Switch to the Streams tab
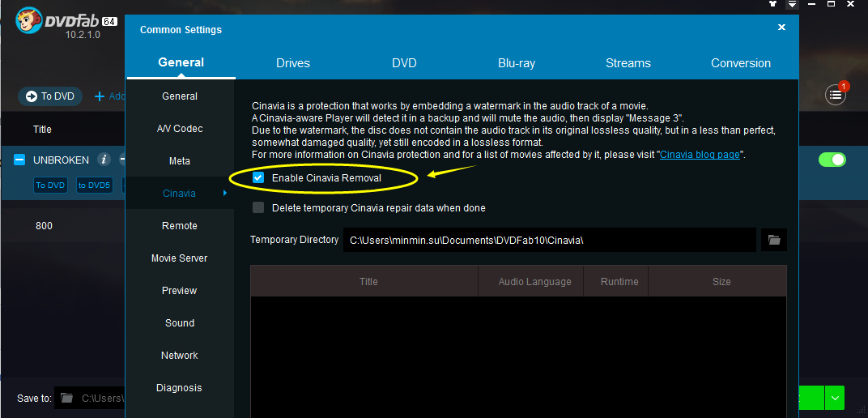Viewport: 868px width, 418px height. (628, 63)
